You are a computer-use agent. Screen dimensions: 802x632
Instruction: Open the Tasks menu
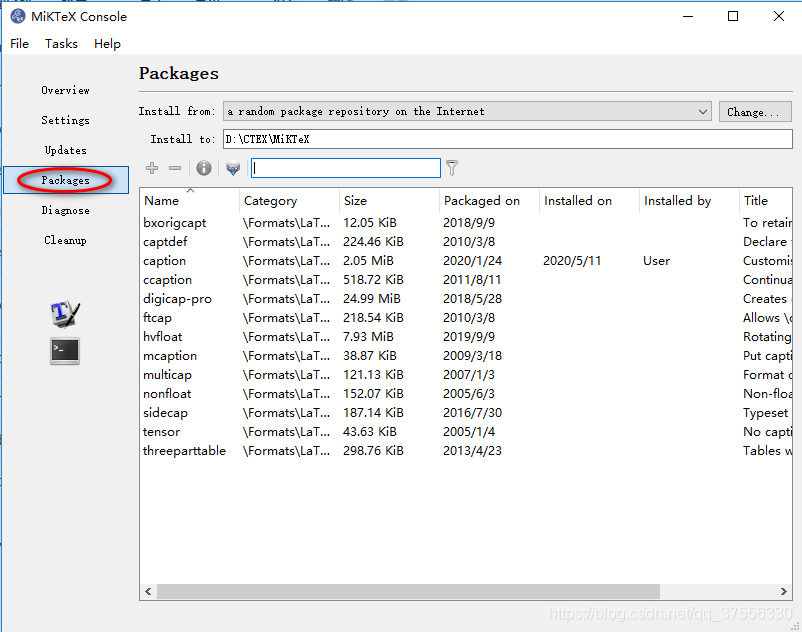[x=61, y=44]
